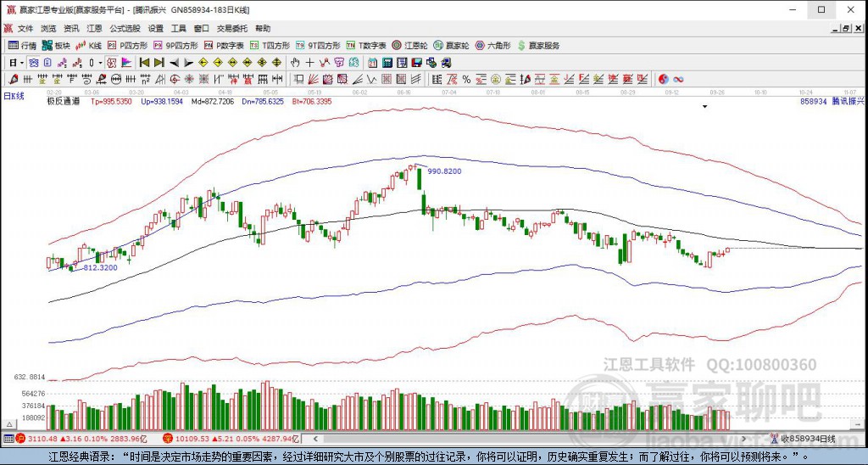The image size is (868, 465).
Task: Click the 极反通道 indicator name
Action: coord(63,102)
